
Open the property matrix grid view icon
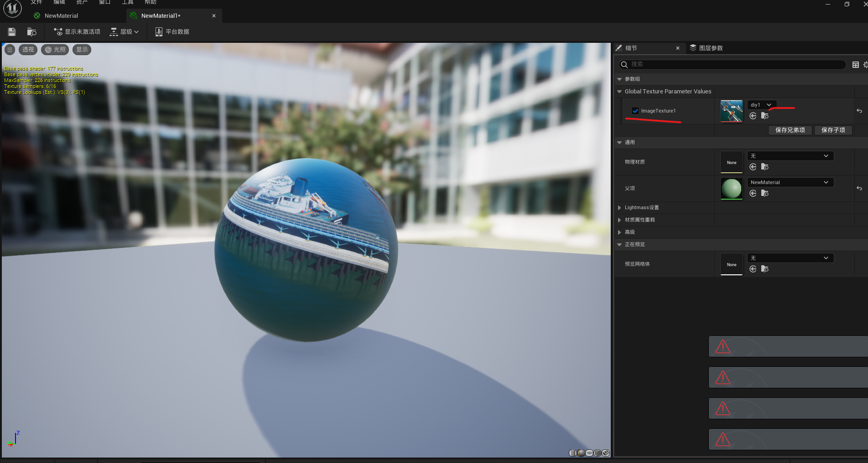click(x=856, y=65)
